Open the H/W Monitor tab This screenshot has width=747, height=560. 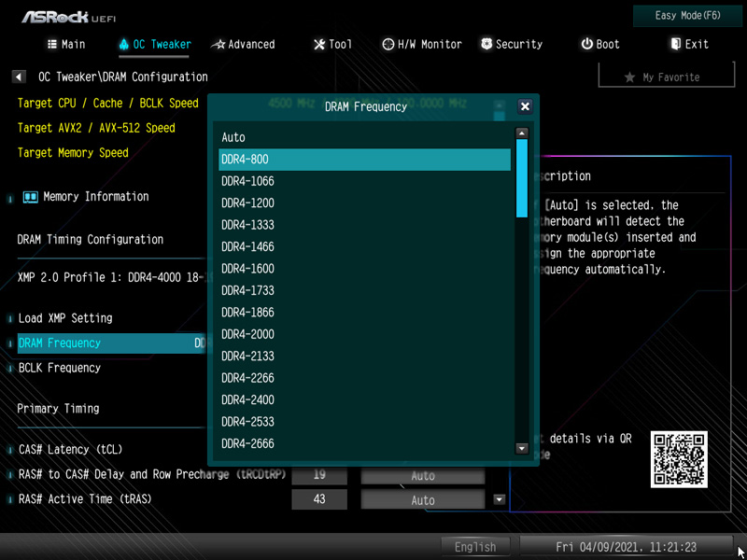coord(422,44)
